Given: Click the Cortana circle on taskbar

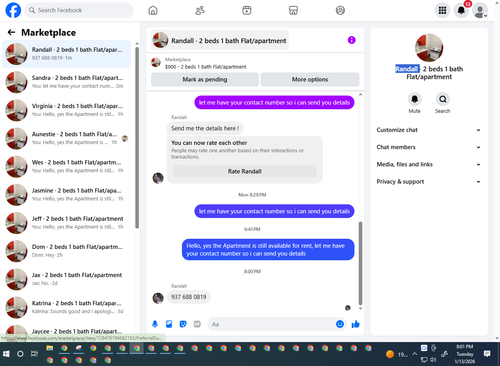Looking at the screenshot, I should 20,354.
